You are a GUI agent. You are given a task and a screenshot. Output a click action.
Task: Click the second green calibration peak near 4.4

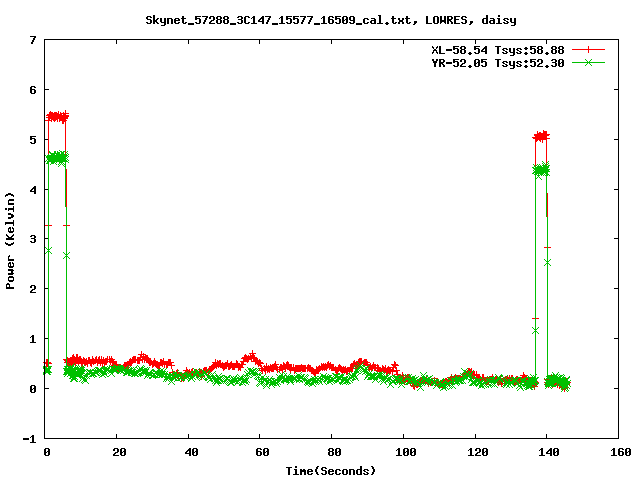click(541, 170)
